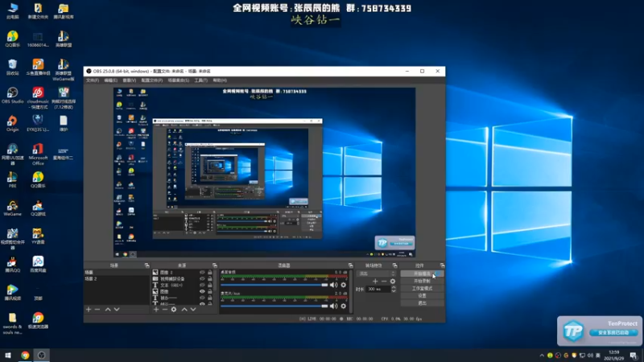Screen dimensions: 644x362
Task: Pop out the 来源 dock panel
Action: [x=214, y=265]
